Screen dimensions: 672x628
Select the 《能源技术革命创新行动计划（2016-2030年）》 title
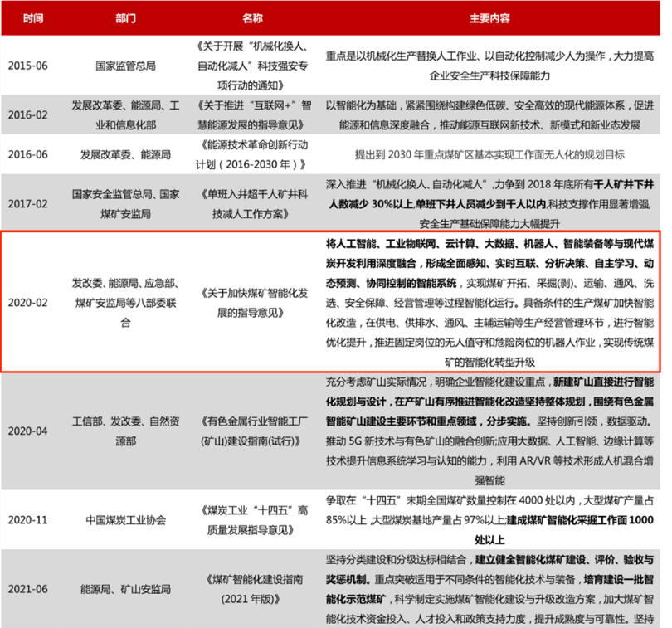pyautogui.click(x=252, y=155)
